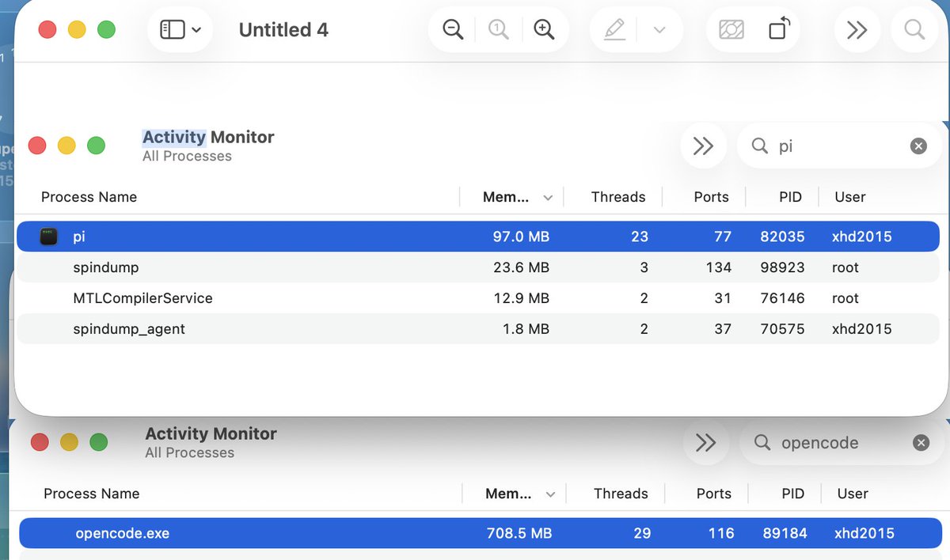The height and width of the screenshot is (560, 950).
Task: Click the 23.6 MB memory value
Action: pyautogui.click(x=521, y=267)
